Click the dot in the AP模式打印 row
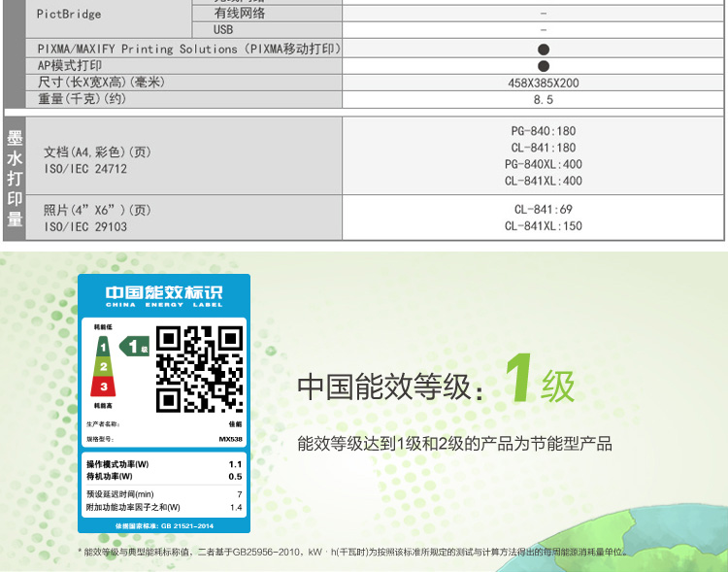This screenshot has width=728, height=572. [544, 66]
